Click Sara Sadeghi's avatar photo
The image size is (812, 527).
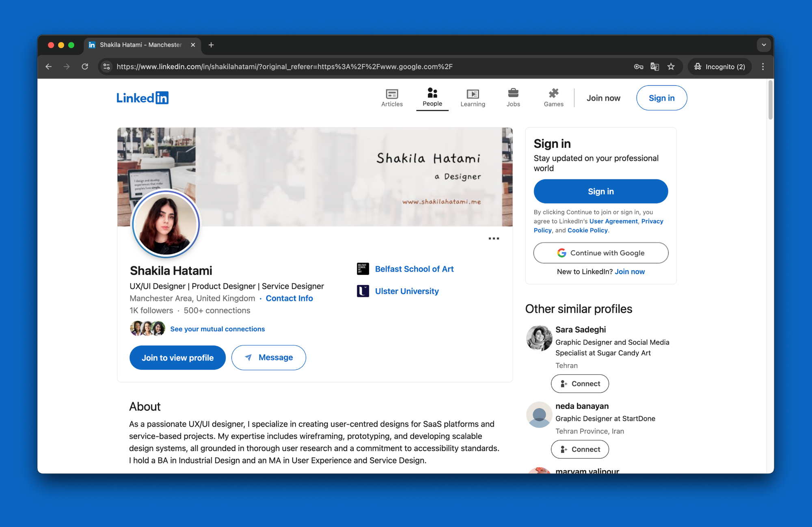point(539,338)
